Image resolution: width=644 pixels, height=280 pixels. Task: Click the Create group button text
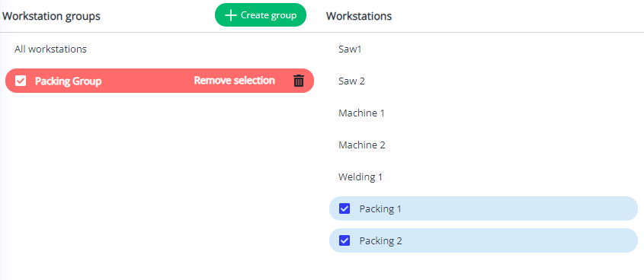pyautogui.click(x=268, y=15)
